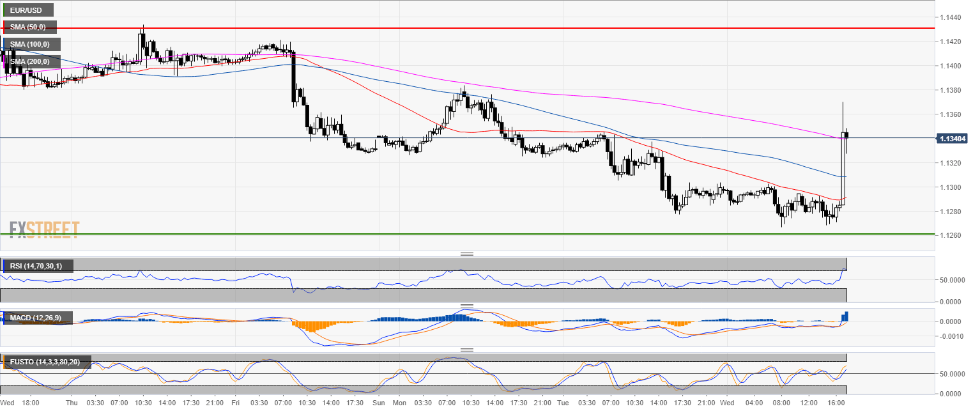Click the current price tag 1.13404

951,138
